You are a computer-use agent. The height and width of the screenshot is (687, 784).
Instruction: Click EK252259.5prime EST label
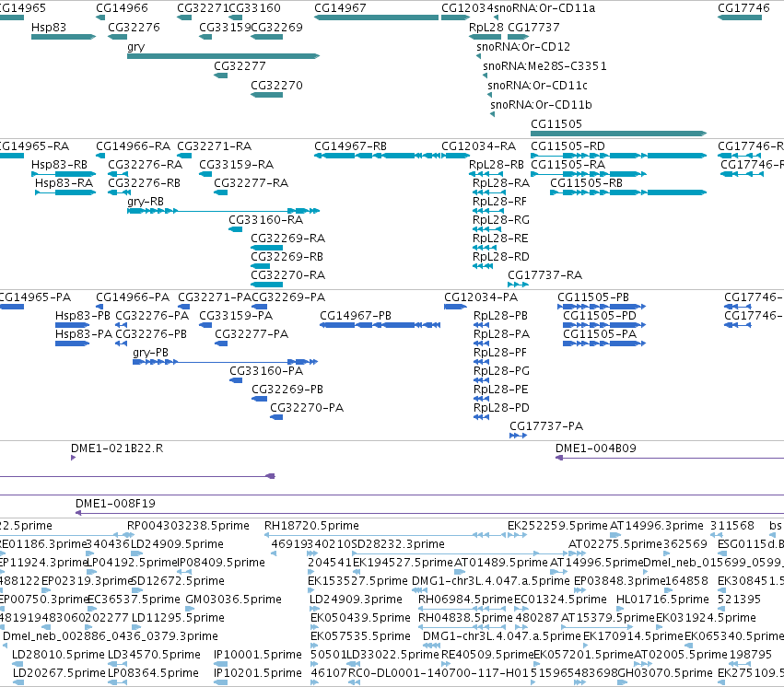pyautogui.click(x=557, y=526)
